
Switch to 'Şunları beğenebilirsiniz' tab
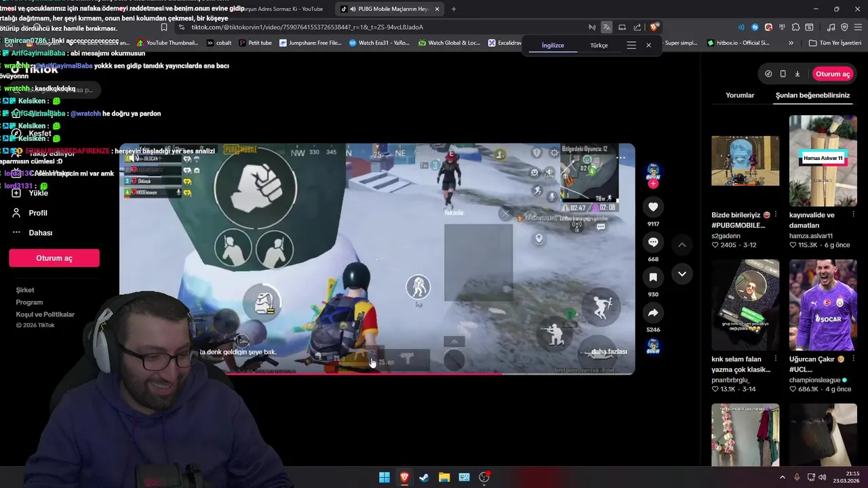point(812,96)
